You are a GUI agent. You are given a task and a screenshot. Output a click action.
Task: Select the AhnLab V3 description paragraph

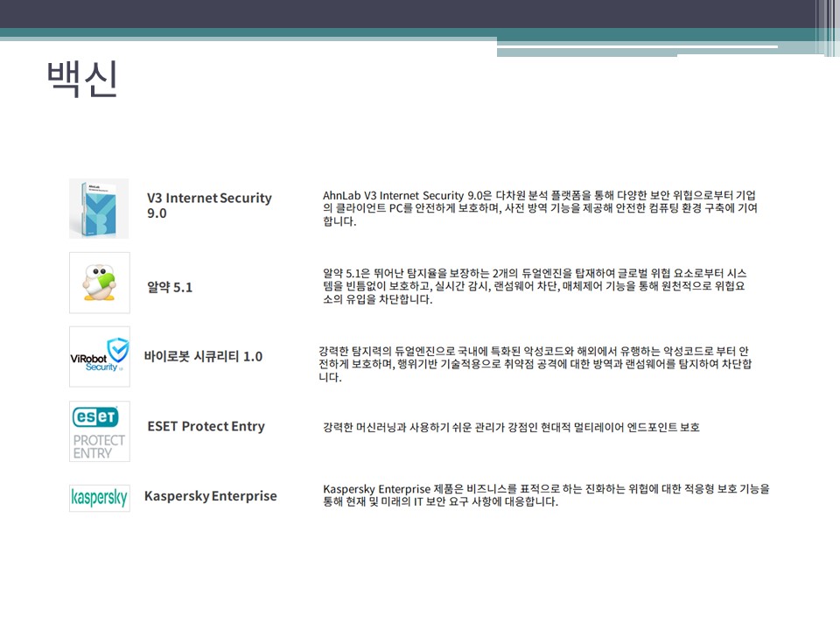pyautogui.click(x=540, y=207)
